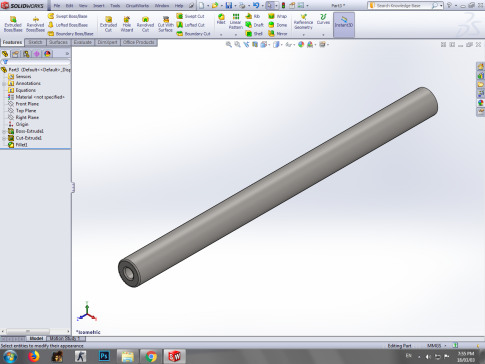Start the Extruded Cut feature

point(108,24)
